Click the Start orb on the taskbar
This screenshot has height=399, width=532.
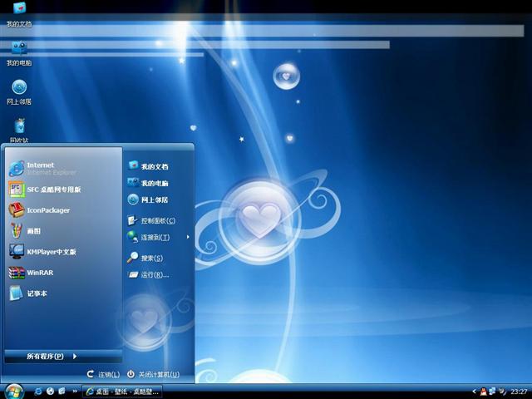coord(14,391)
